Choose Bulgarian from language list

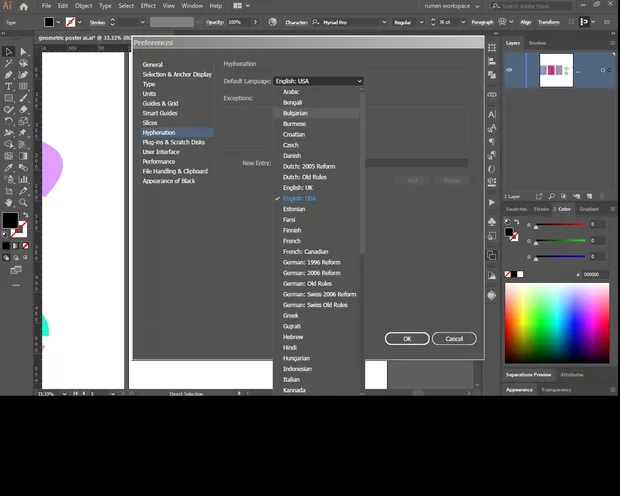[x=295, y=113]
